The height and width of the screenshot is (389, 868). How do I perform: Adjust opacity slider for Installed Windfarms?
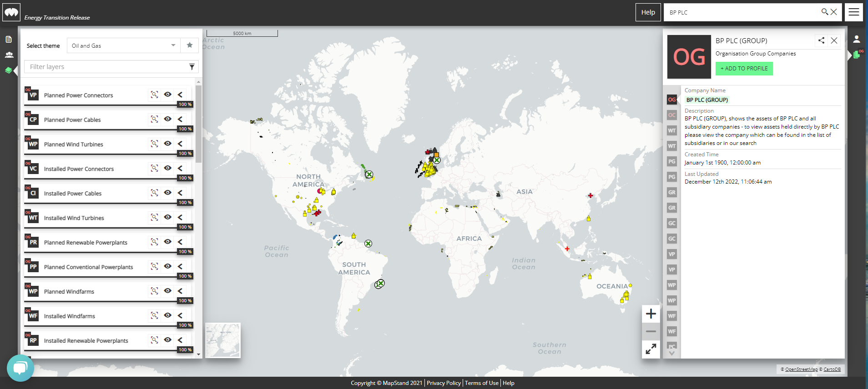coord(109,326)
